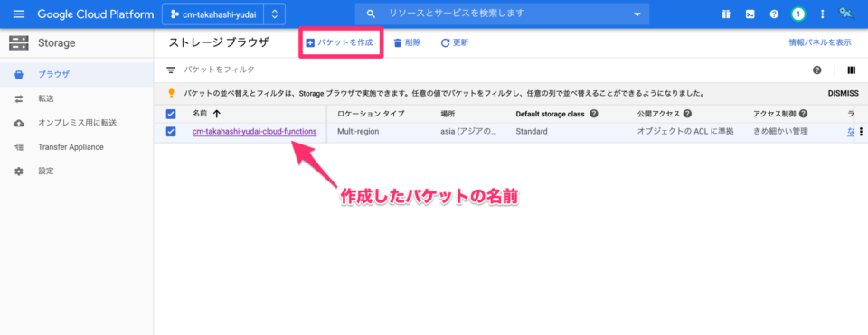Click the project switcher up-down arrows

275,14
